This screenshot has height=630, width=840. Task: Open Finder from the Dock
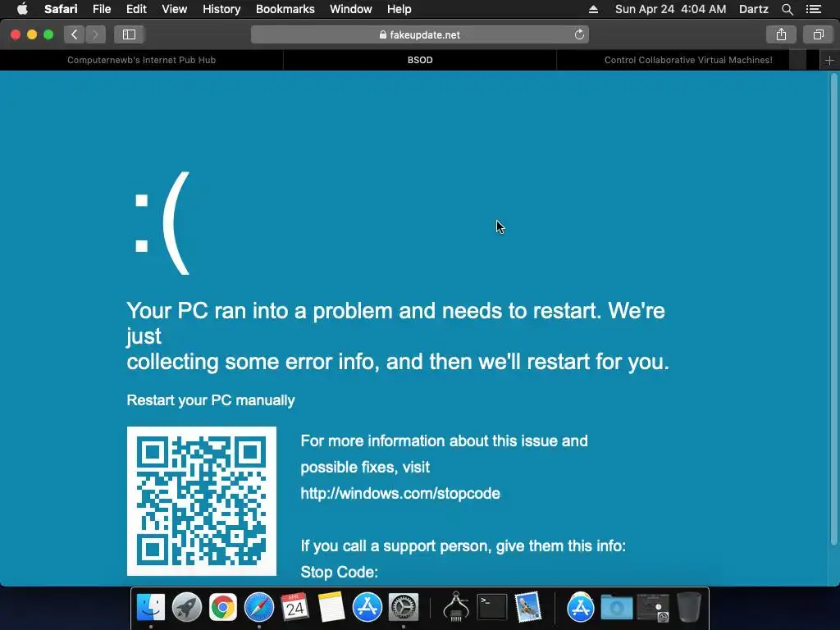click(151, 608)
